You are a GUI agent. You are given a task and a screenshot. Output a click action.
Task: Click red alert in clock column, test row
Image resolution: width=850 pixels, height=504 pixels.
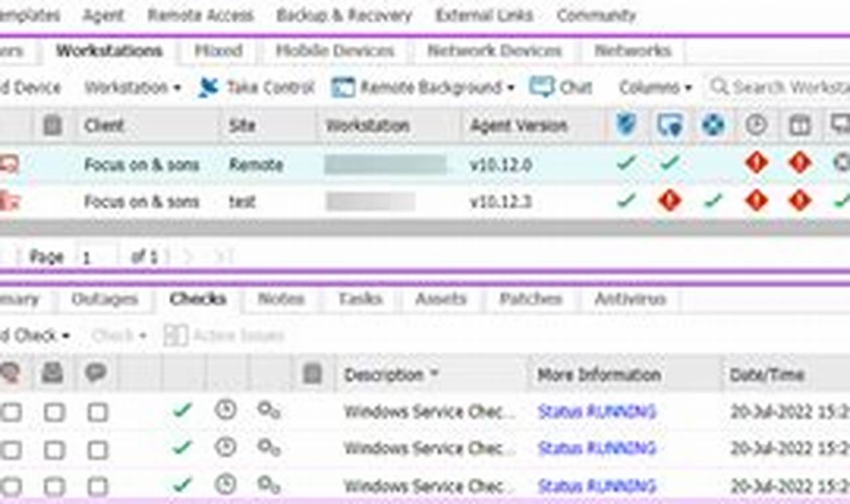756,200
